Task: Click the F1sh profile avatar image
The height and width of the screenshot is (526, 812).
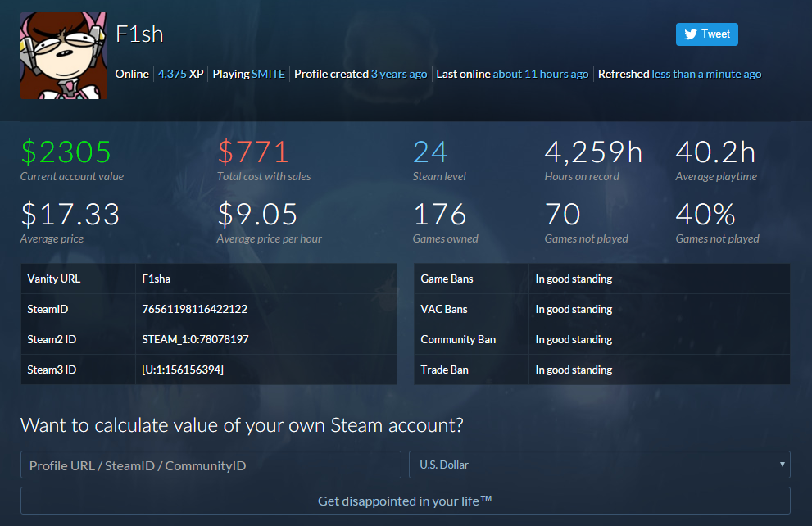Action: [x=64, y=56]
